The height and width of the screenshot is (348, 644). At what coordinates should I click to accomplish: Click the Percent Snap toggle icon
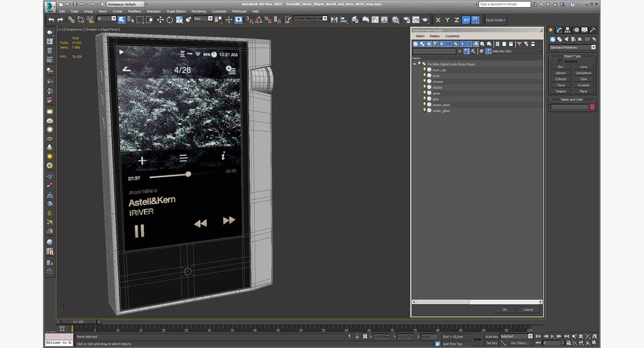tap(268, 20)
